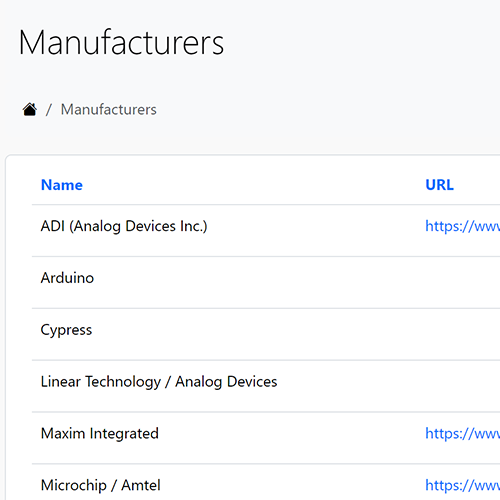Select Linear Technology / Analog Devices entry

[x=159, y=382]
